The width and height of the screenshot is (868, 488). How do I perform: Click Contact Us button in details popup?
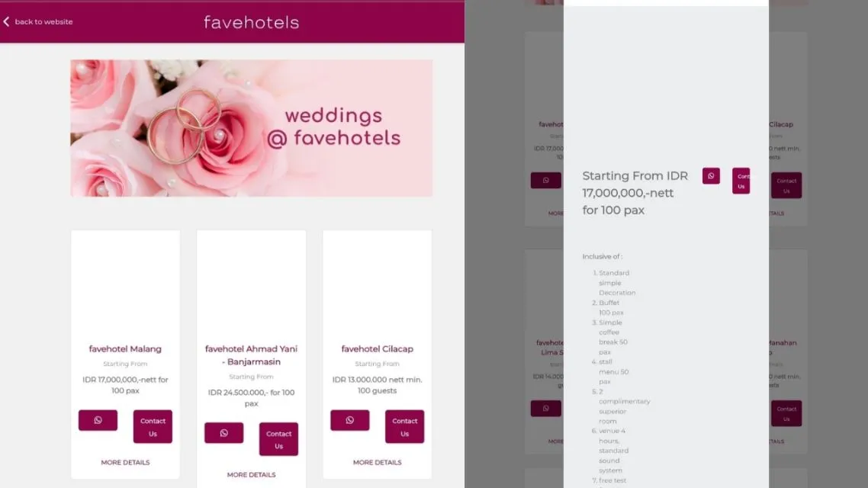pyautogui.click(x=741, y=181)
